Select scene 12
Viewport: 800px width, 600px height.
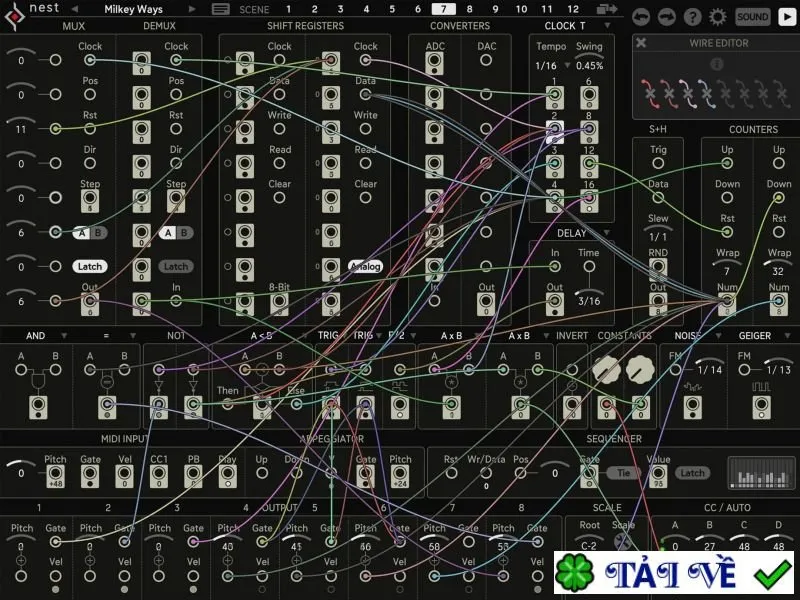pyautogui.click(x=573, y=9)
